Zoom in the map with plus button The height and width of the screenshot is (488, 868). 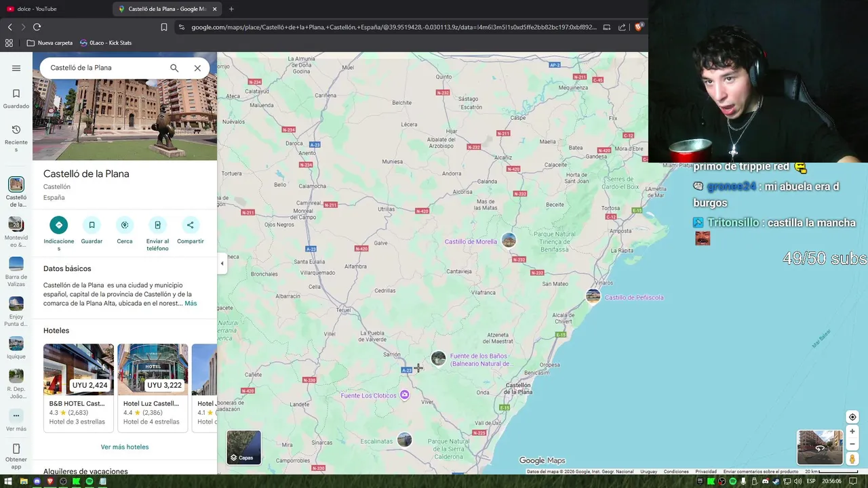tap(852, 431)
